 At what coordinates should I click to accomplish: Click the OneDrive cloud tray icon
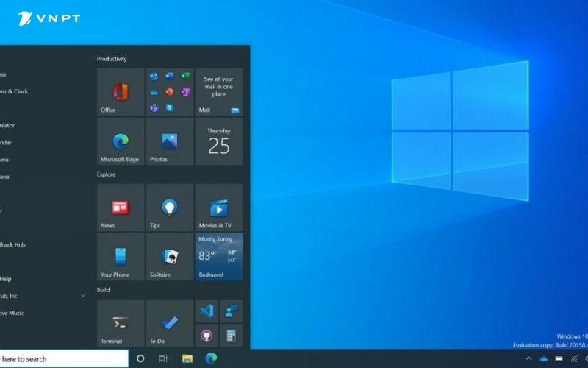click(543, 358)
